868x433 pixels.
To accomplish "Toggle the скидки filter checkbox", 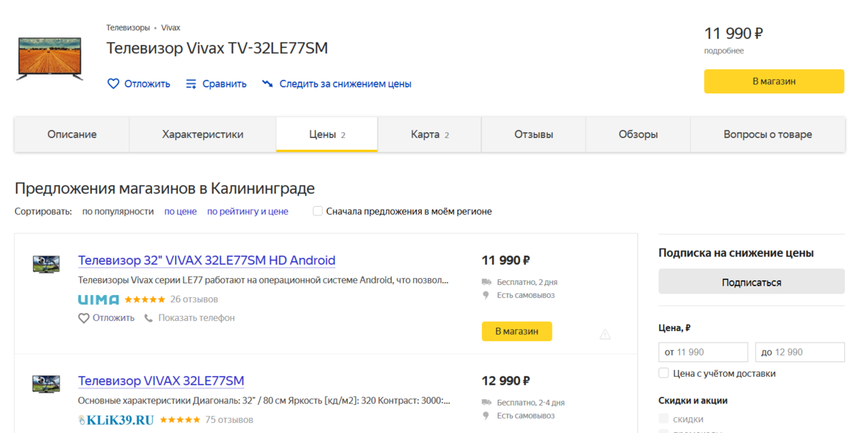I will point(663,419).
